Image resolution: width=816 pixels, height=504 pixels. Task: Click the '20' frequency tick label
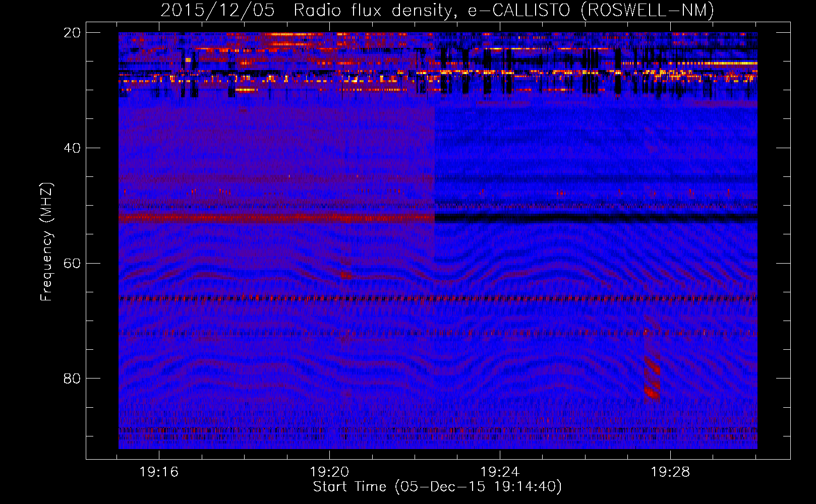[x=72, y=33]
